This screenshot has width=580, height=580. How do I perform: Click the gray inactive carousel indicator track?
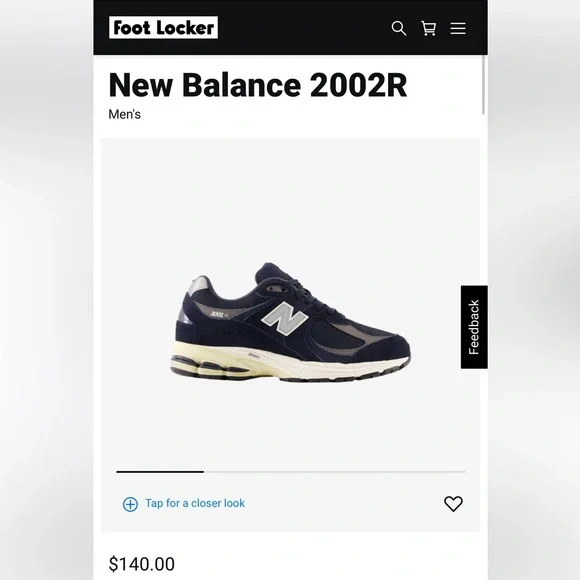click(335, 472)
